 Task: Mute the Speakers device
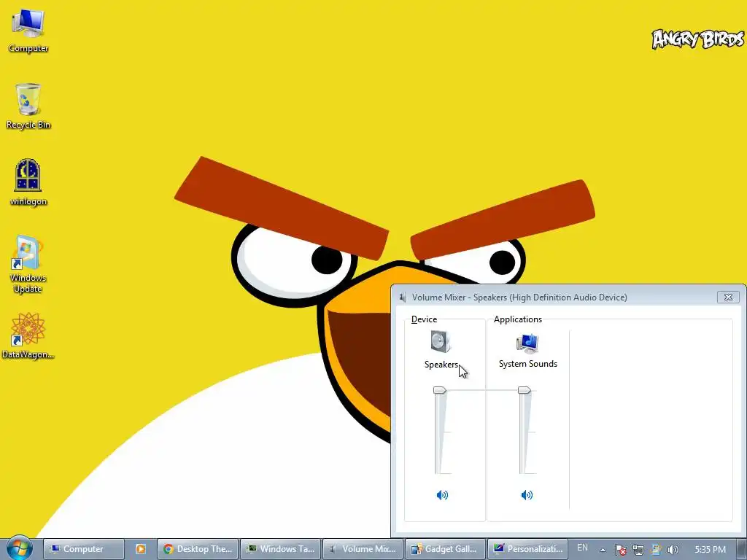pyautogui.click(x=442, y=495)
